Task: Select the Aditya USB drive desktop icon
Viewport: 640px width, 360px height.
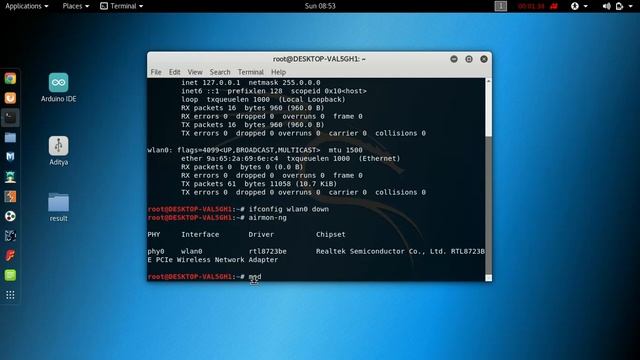Action: pyautogui.click(x=58, y=151)
